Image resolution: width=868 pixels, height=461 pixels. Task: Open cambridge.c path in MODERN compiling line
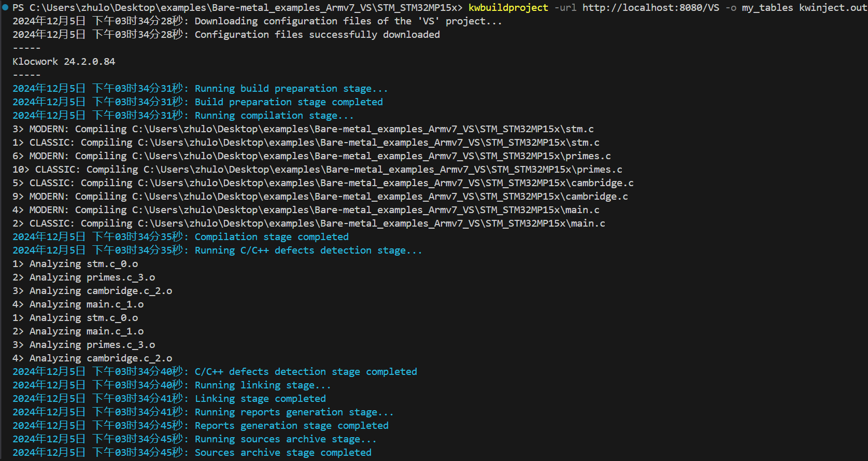coord(380,197)
